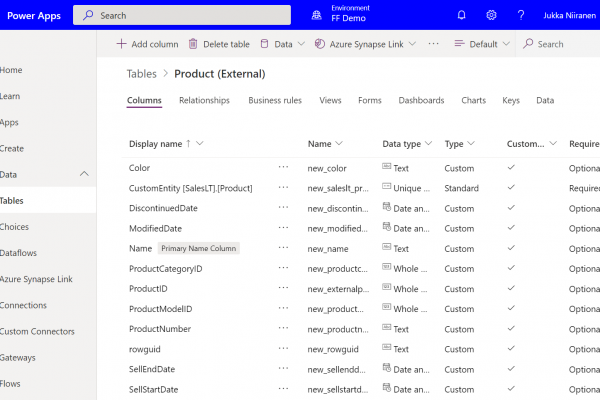
Task: Switch to the Keys tab
Action: click(511, 100)
